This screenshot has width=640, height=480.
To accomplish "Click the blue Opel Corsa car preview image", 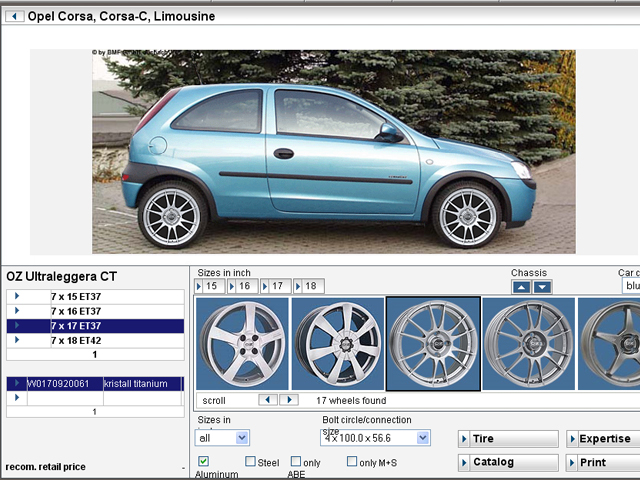I will coord(333,152).
